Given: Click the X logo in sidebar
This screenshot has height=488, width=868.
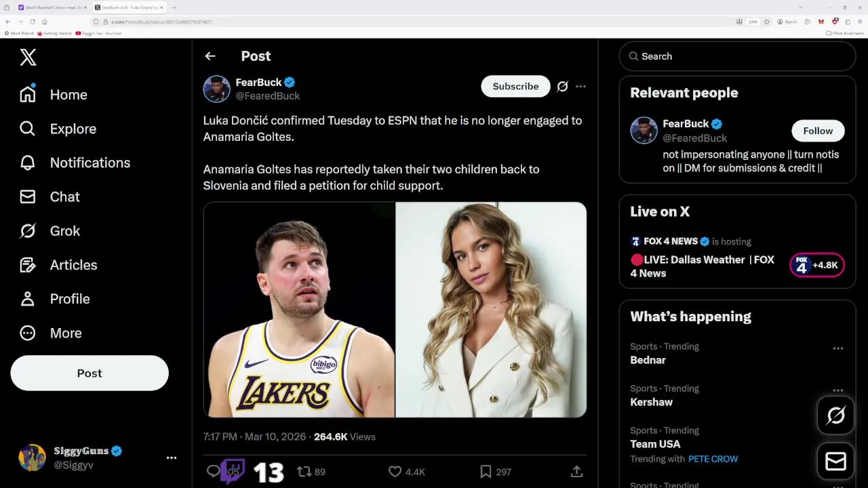Looking at the screenshot, I should [x=28, y=58].
